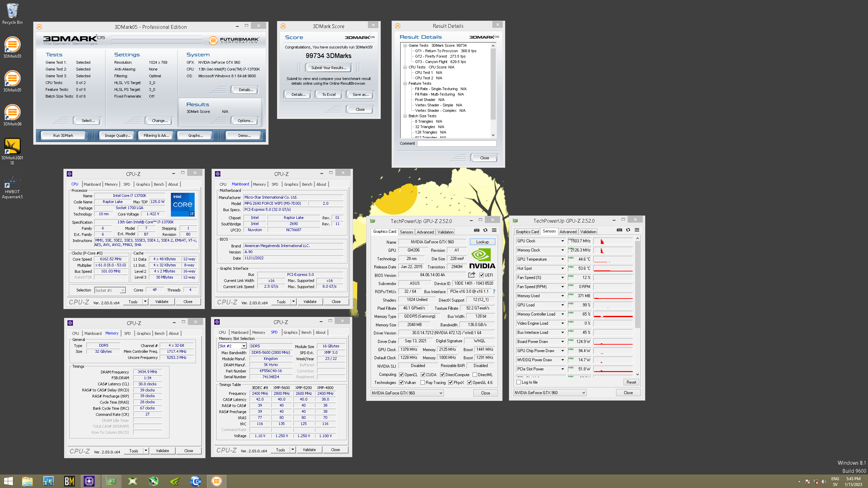Switch to Mainboard tab in CPU-Z CPU window
This screenshot has height=488, width=868.
(x=92, y=184)
